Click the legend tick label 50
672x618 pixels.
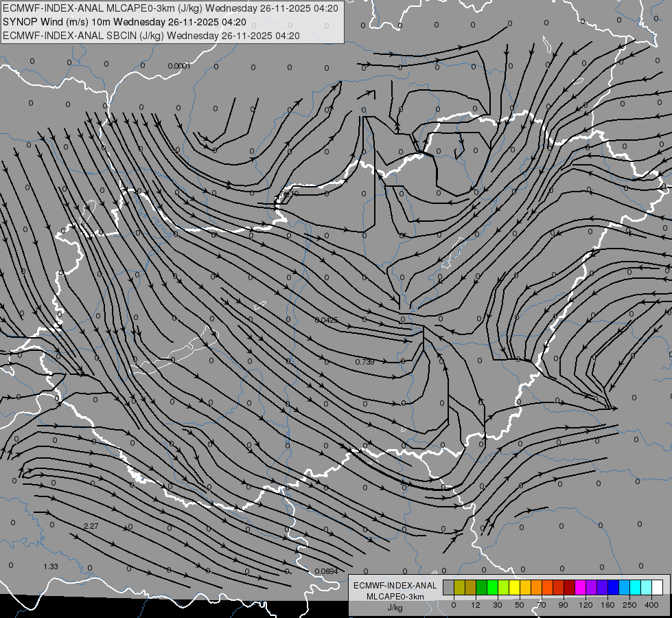tap(520, 605)
